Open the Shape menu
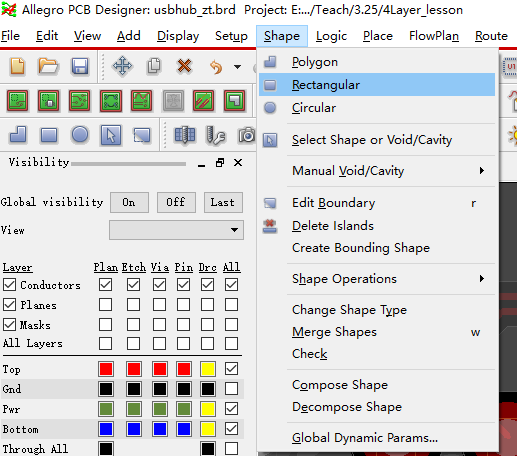Screen dimensions: 517x456 point(282,36)
